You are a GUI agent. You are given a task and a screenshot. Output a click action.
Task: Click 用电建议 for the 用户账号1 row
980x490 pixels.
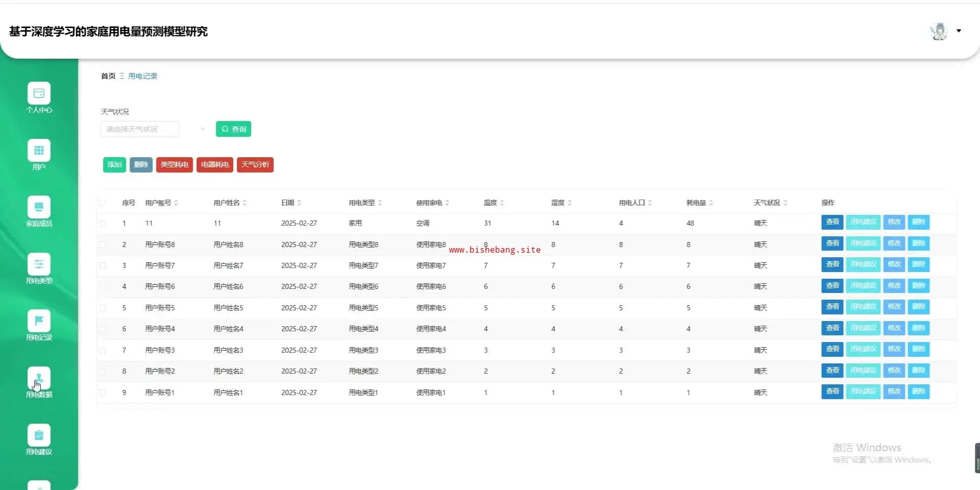pyautogui.click(x=864, y=391)
